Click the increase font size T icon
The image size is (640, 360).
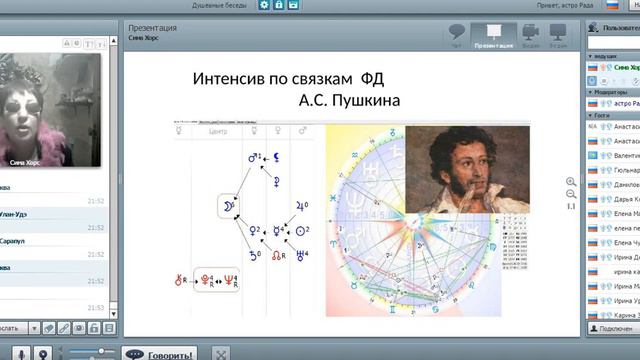point(89,43)
